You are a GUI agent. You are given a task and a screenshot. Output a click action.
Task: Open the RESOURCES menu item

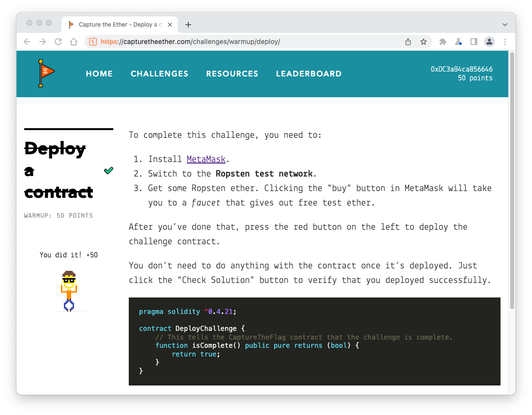point(232,74)
